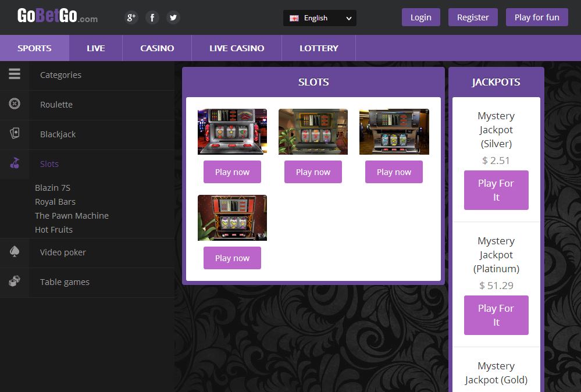581x392 pixels.
Task: Click the GoBetGo.com logo
Action: [58, 16]
